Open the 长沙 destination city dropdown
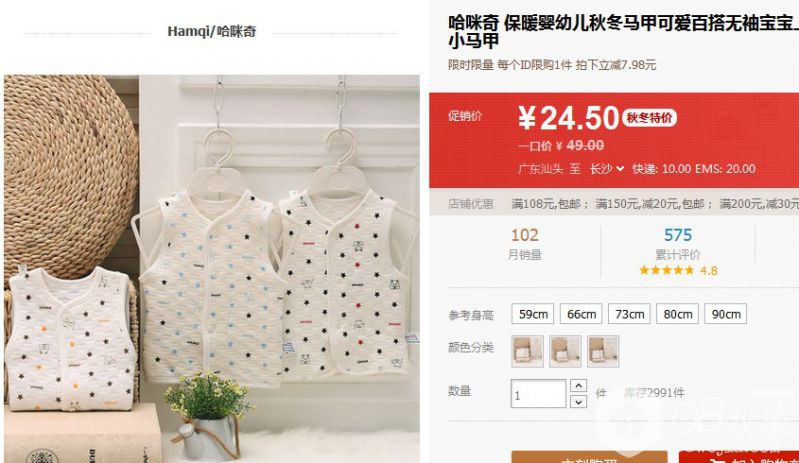Viewport: 799px width, 463px height. click(x=606, y=169)
